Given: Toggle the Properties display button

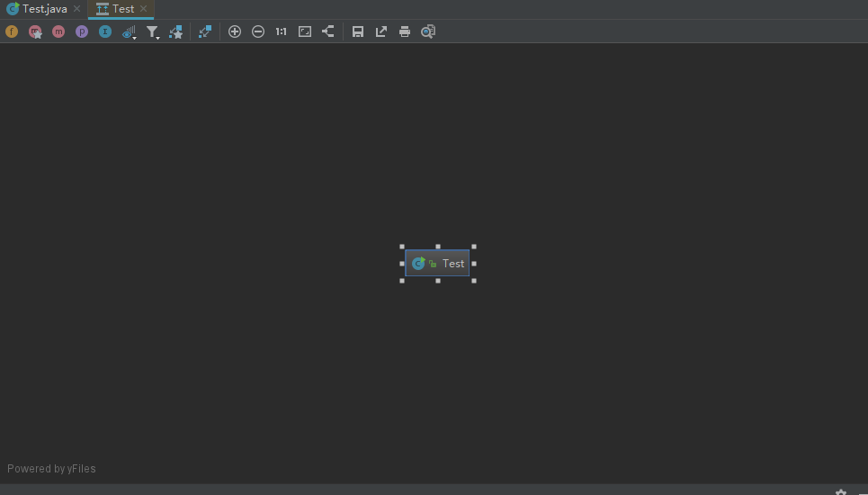Looking at the screenshot, I should point(81,31).
